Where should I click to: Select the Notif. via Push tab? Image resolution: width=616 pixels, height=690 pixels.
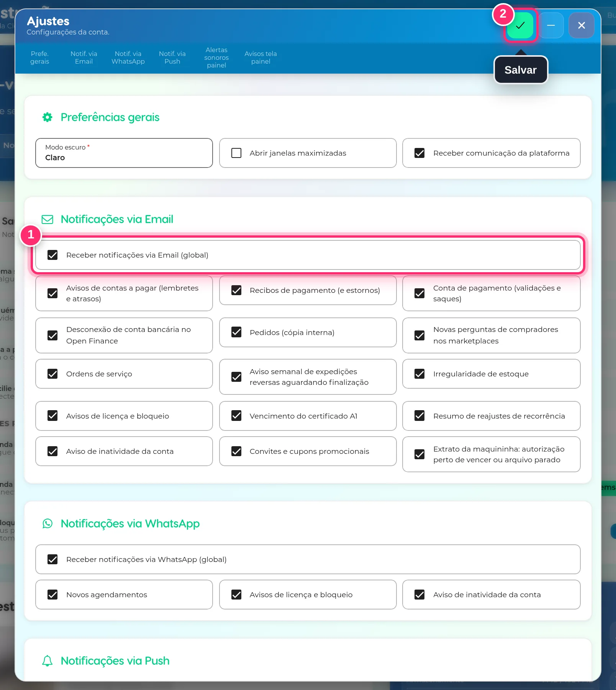pos(172,58)
